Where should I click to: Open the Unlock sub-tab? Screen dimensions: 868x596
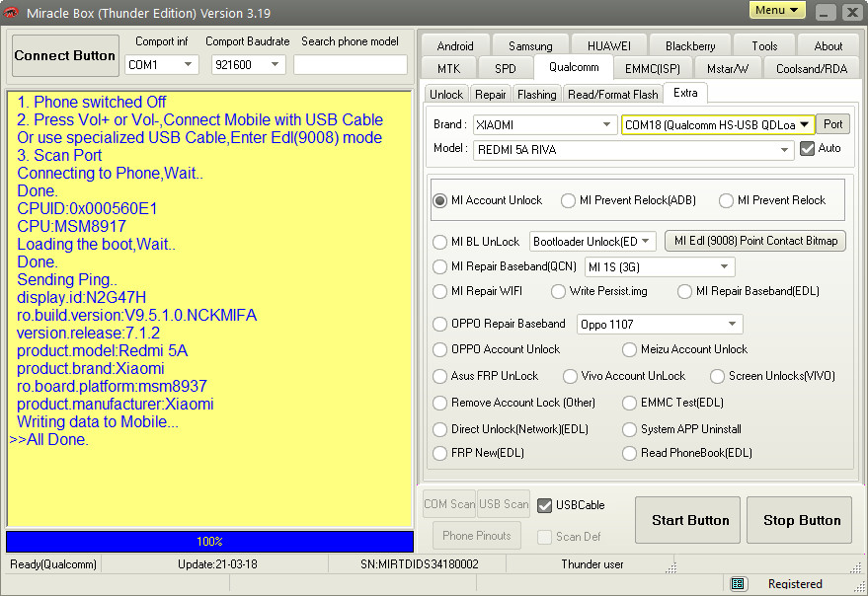tap(446, 95)
